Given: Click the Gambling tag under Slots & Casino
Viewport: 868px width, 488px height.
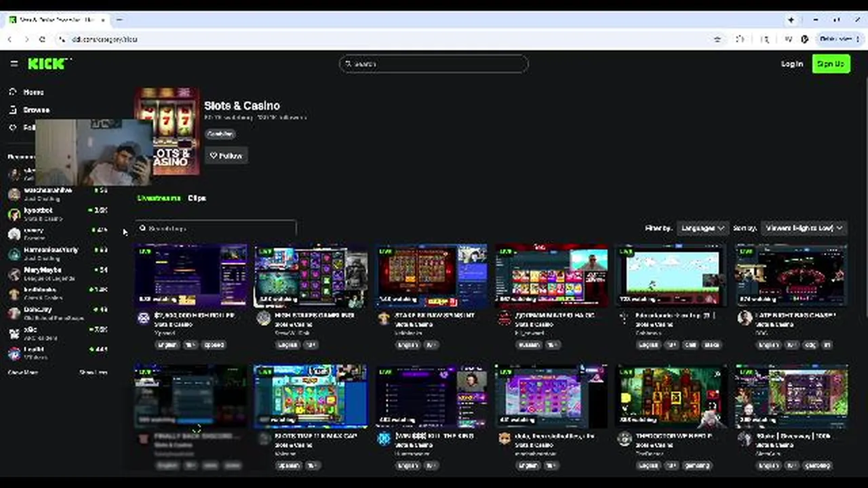Looking at the screenshot, I should point(220,134).
